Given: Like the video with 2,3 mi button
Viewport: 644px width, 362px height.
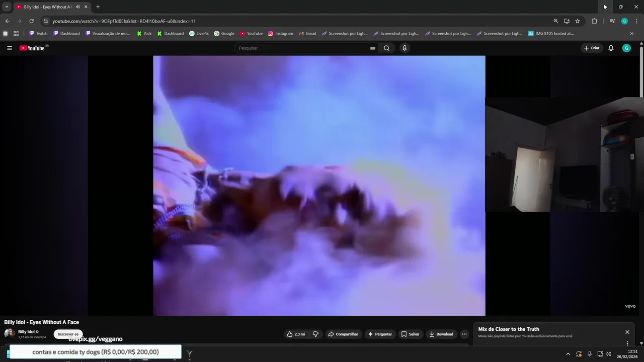Looking at the screenshot, I should pyautogui.click(x=296, y=334).
